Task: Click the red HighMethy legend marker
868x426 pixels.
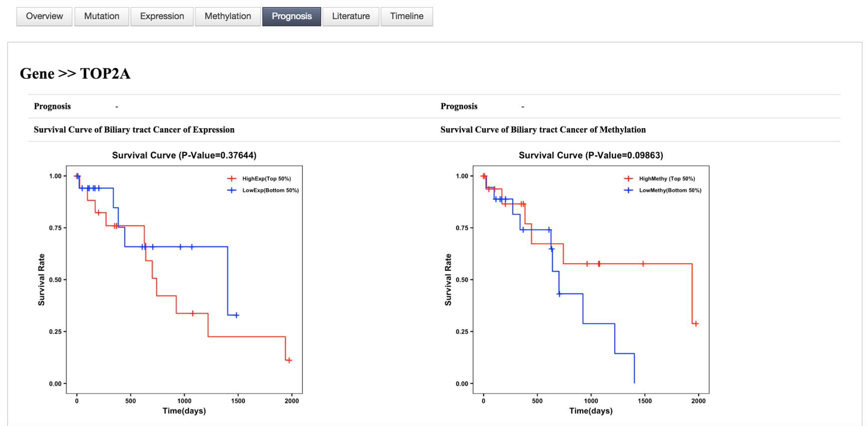Action: [629, 179]
